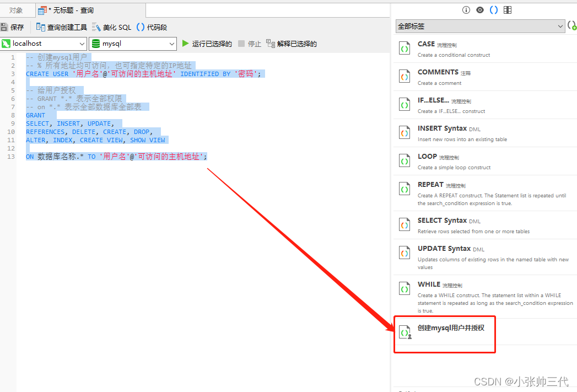This screenshot has width=577, height=392.
Task: Click the add new snippet icon
Action: click(572, 25)
